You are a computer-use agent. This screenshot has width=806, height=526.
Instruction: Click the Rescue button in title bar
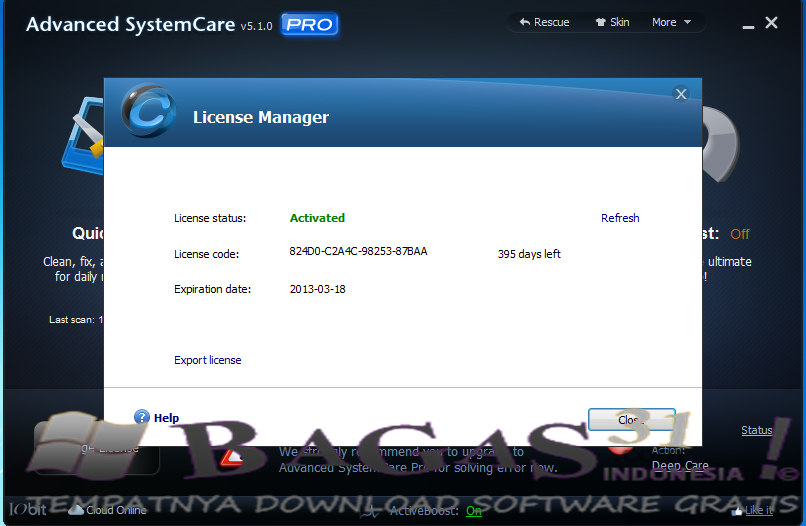544,22
